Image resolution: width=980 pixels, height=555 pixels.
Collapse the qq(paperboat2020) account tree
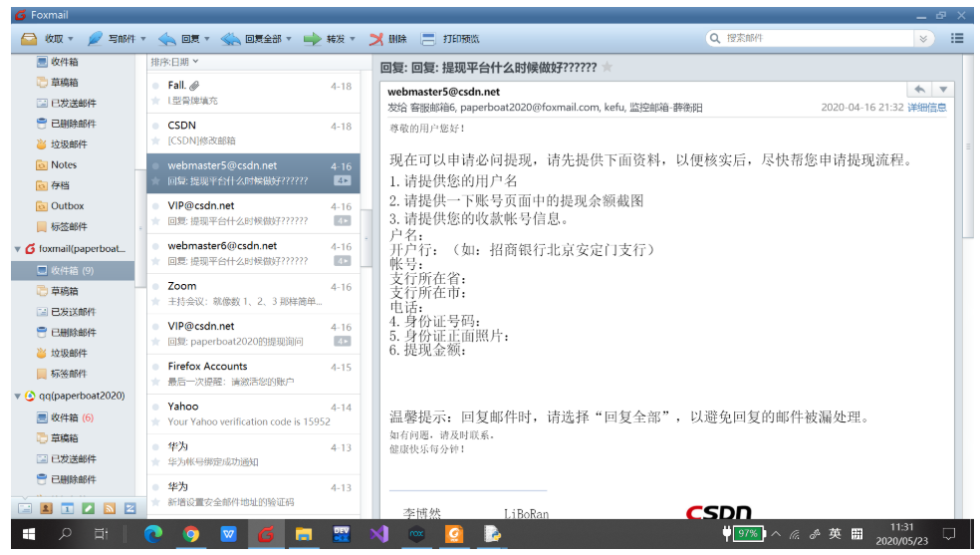pyautogui.click(x=18, y=396)
